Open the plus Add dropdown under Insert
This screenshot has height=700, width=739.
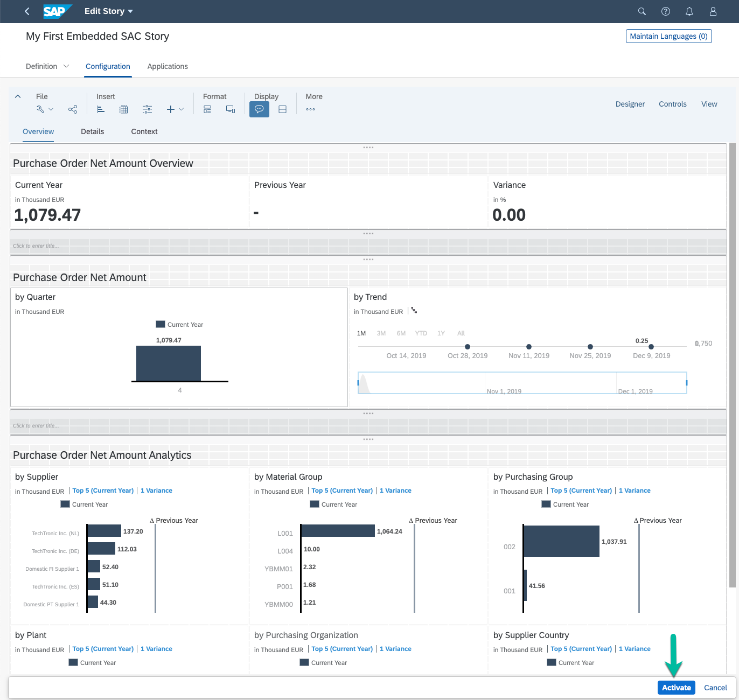coord(175,109)
